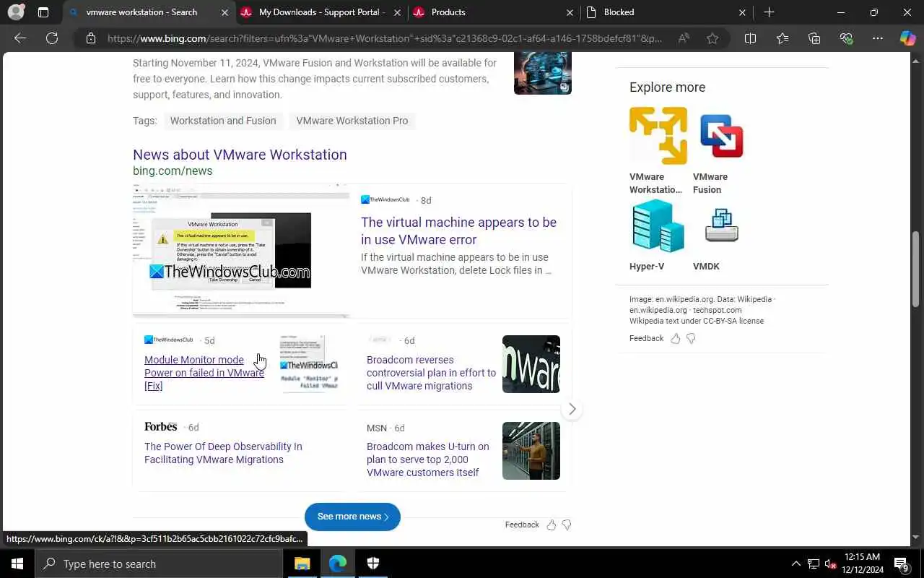This screenshot has height=578, width=924.
Task: Select the Workstation and Fusion tag
Action: pyautogui.click(x=223, y=121)
